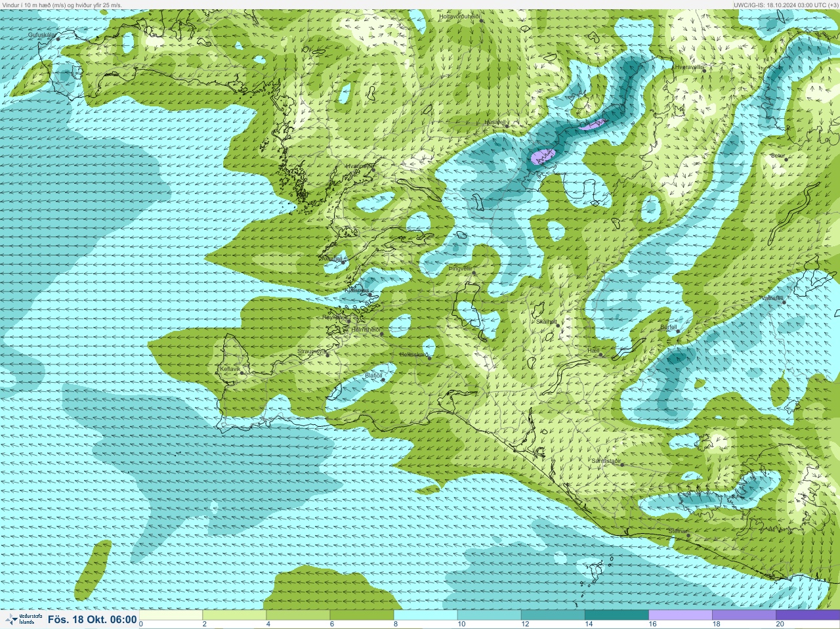This screenshot has height=629, width=840.
Task: Click the 14–16 m/s legend color swatch
Action: coord(616,615)
